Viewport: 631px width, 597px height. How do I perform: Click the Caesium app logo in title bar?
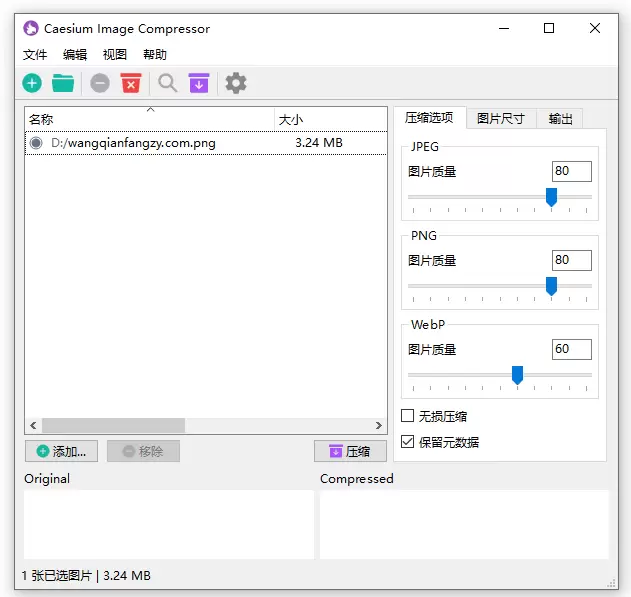[x=31, y=29]
